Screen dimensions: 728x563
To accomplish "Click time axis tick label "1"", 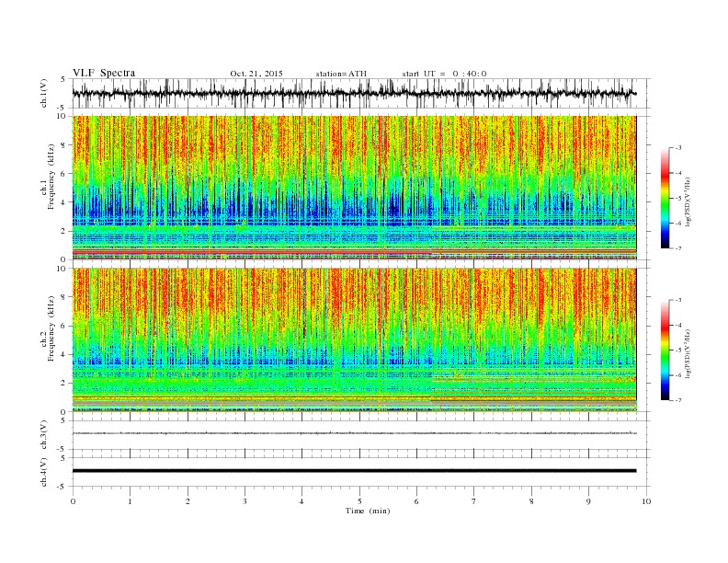I will coord(130,501).
